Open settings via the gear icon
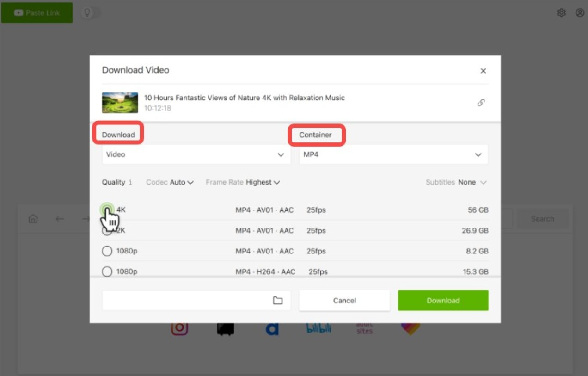The height and width of the screenshot is (376, 588). click(561, 13)
